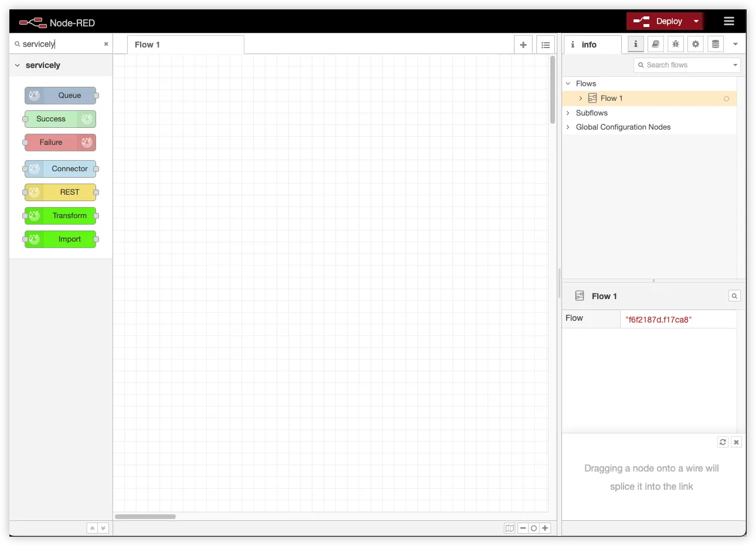Select the Connector node in palette
The width and height of the screenshot is (756, 546).
(60, 169)
